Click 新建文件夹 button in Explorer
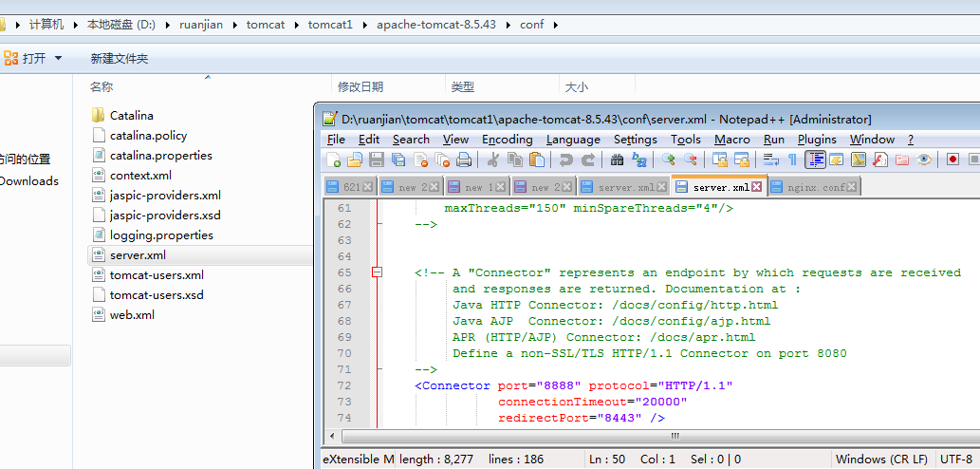 coord(120,58)
